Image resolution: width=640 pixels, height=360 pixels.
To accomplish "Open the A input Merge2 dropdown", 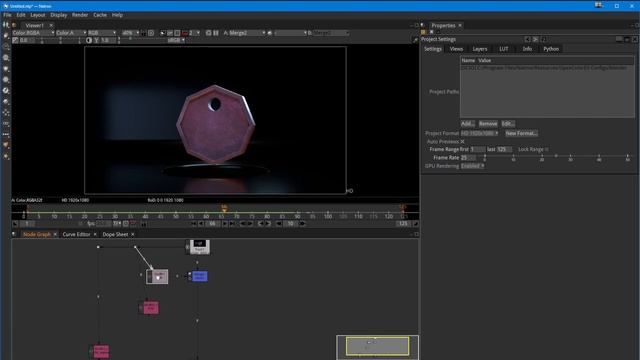I will 247,33.
